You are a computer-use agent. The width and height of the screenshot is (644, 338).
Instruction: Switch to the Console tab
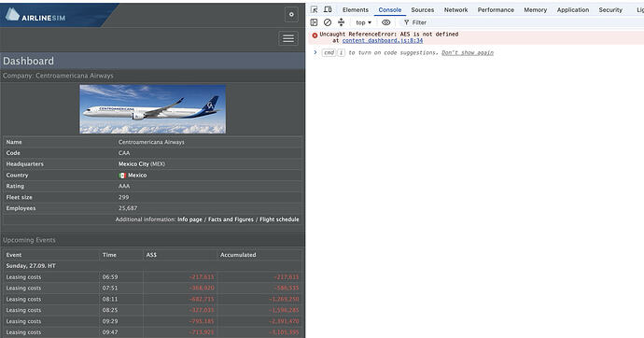(x=390, y=10)
